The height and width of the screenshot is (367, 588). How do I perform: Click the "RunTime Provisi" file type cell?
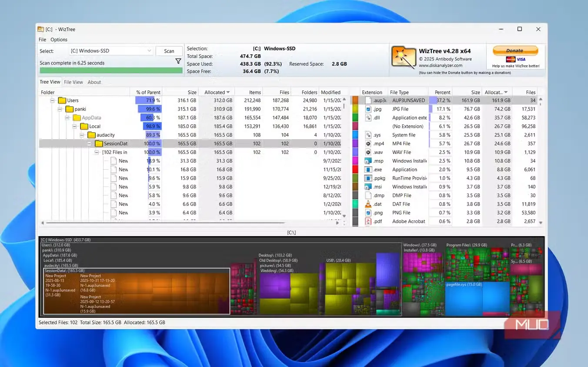[x=410, y=178]
